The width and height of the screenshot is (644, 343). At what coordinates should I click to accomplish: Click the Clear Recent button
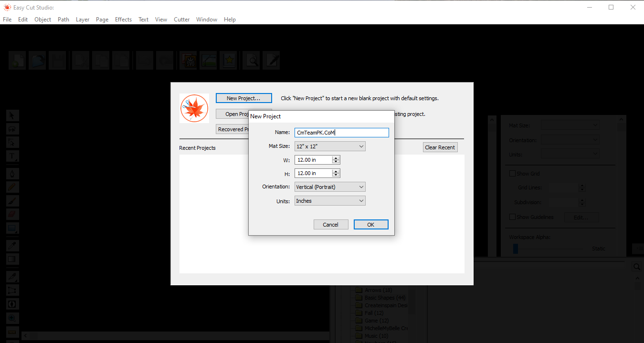tap(440, 147)
